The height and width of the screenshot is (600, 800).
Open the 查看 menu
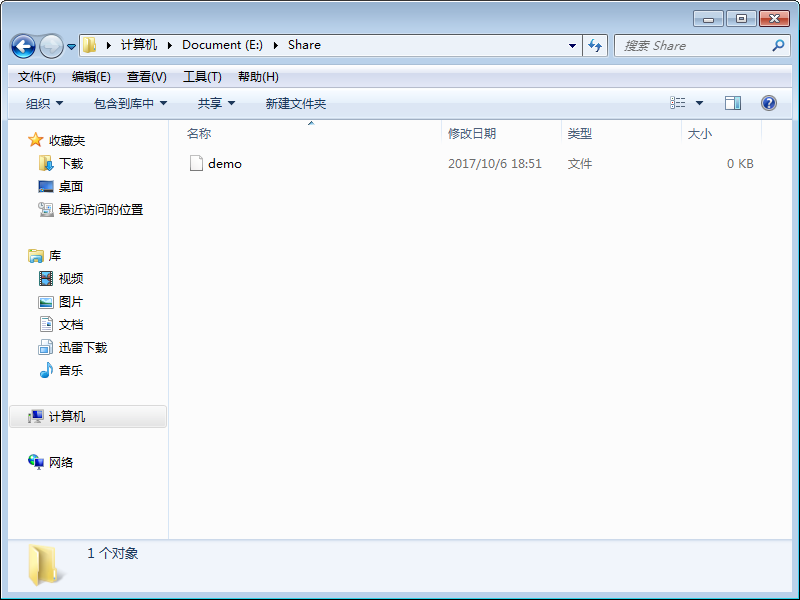coord(144,76)
